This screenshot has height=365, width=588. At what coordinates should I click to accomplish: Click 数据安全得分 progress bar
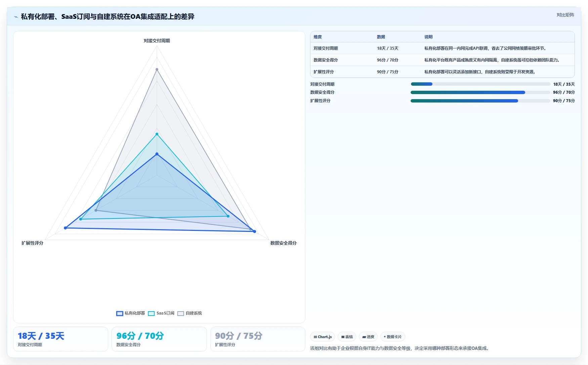[x=480, y=92]
